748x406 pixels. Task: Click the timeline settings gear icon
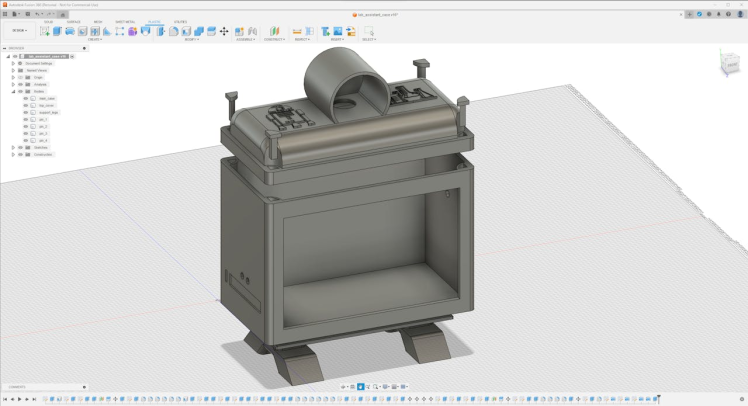[x=741, y=399]
